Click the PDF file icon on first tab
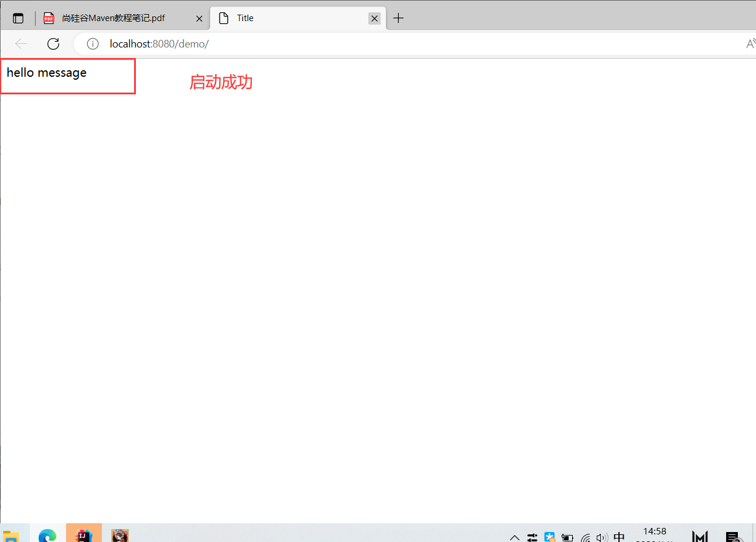Viewport: 756px width, 542px height. tap(49, 18)
